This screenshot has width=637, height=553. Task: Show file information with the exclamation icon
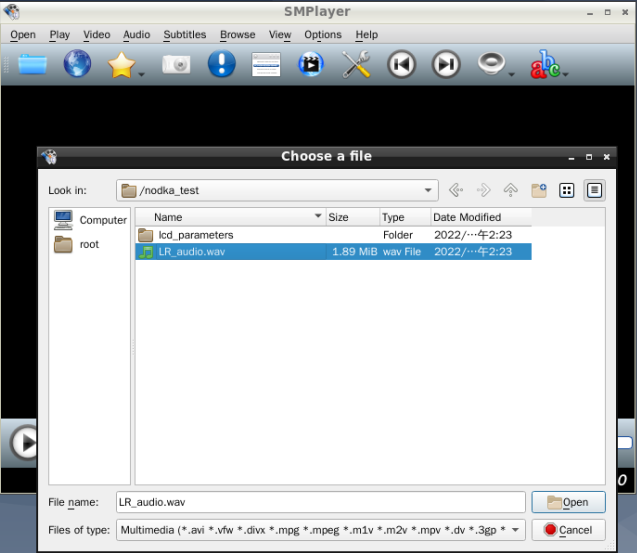point(221,65)
